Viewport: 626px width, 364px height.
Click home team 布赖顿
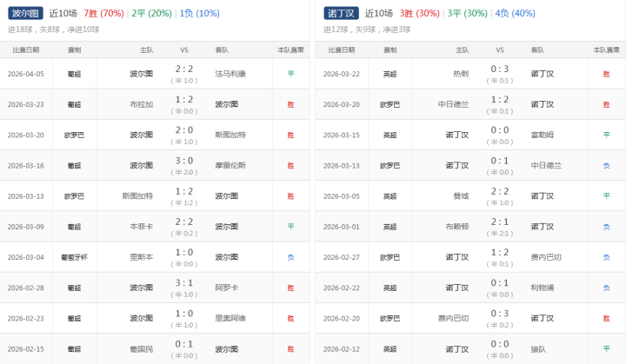457,227
